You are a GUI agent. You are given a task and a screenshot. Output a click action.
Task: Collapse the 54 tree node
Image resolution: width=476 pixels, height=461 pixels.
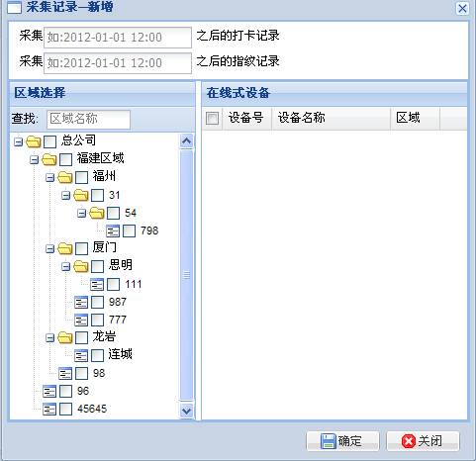[x=81, y=213]
